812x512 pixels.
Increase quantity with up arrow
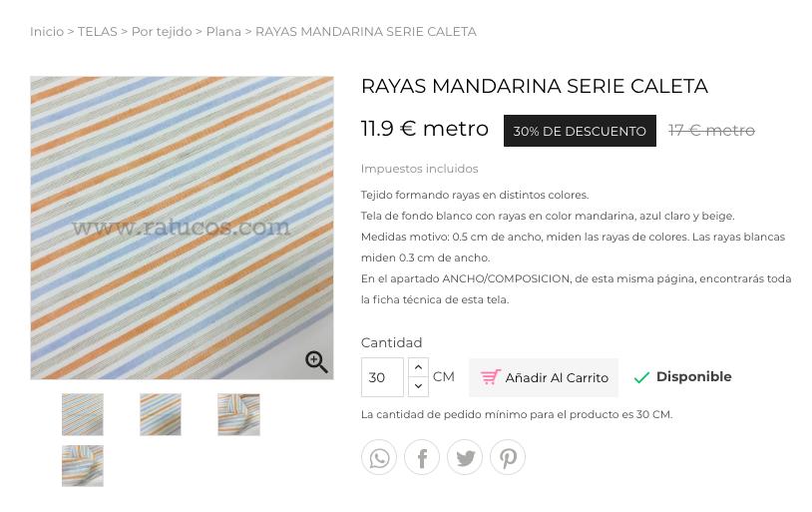pyautogui.click(x=418, y=367)
